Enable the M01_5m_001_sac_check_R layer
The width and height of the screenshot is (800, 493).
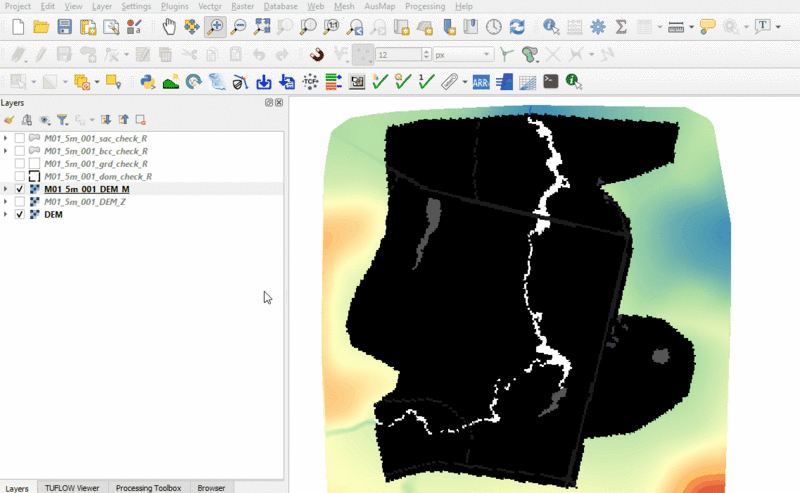[20, 137]
